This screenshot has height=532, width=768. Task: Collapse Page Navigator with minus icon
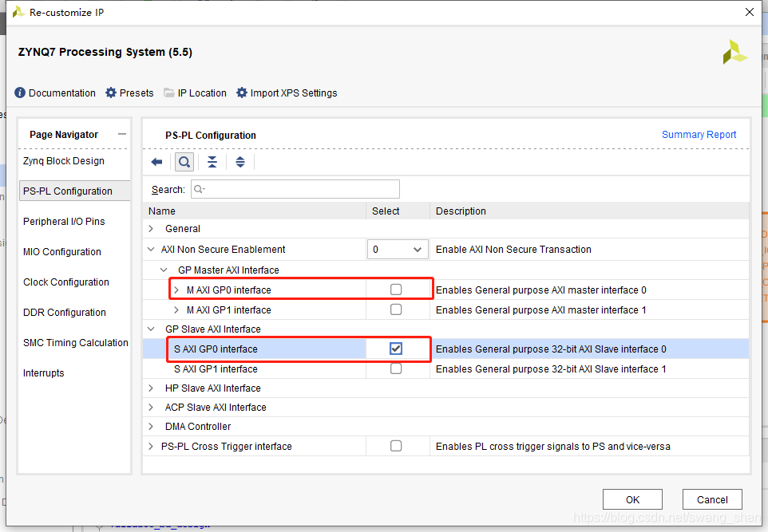[x=122, y=134]
